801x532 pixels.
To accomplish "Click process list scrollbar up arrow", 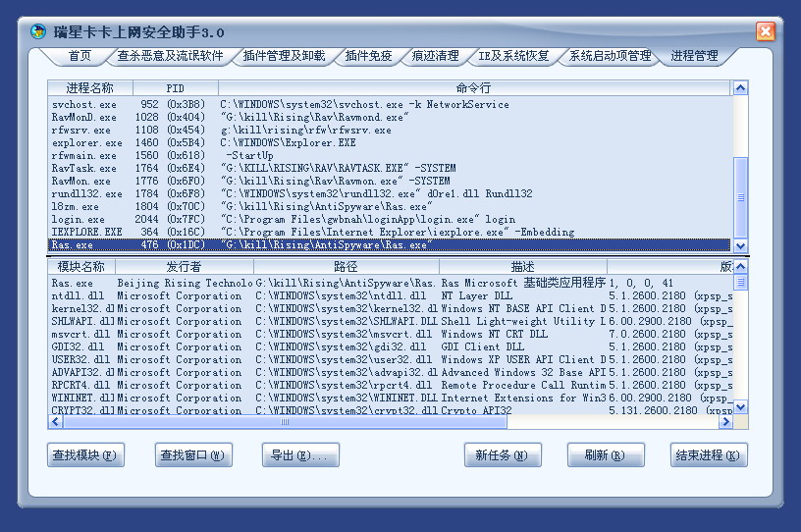I will tap(740, 88).
